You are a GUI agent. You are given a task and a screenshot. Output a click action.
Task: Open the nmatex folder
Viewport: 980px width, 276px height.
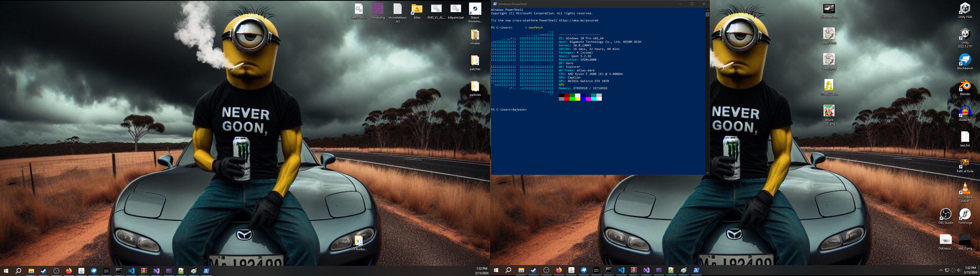[x=475, y=37]
